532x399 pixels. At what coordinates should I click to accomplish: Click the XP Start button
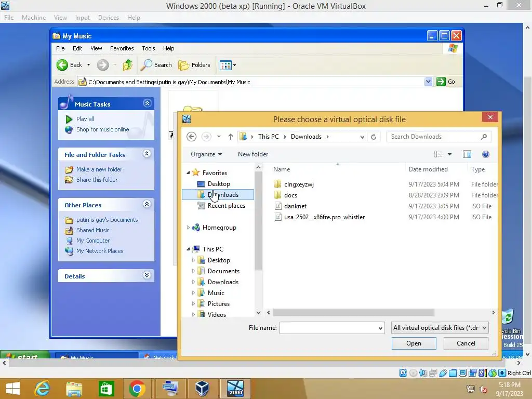25,355
